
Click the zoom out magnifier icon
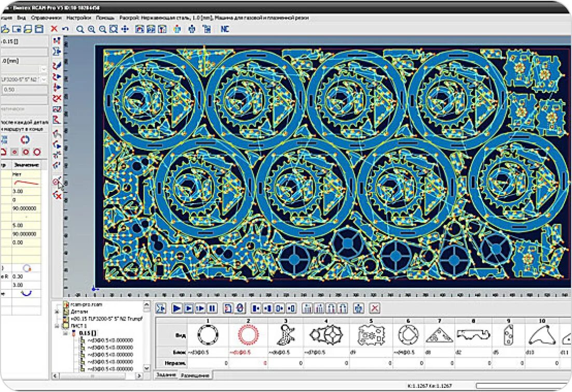(x=102, y=29)
